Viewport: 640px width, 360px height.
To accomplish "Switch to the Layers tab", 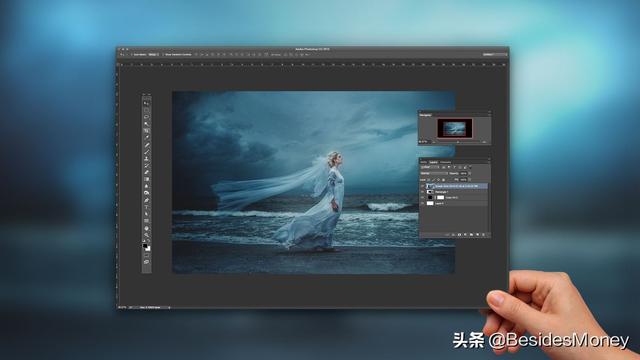I will pos(433,162).
